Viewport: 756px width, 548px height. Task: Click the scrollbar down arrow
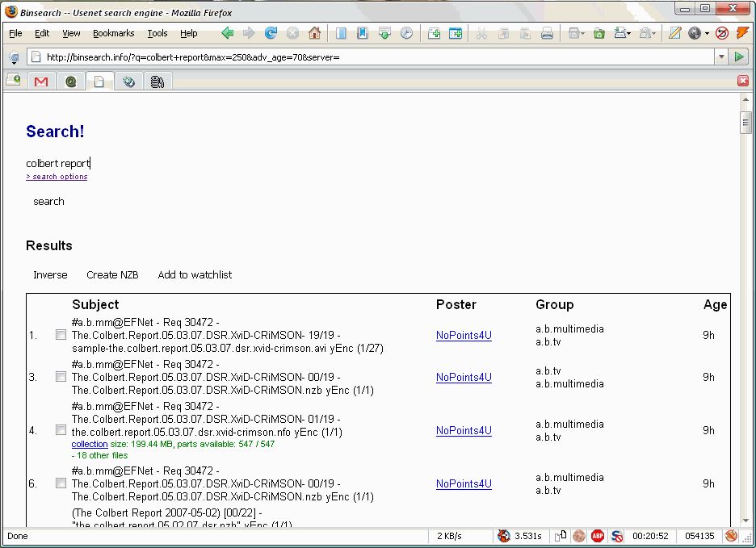point(745,521)
